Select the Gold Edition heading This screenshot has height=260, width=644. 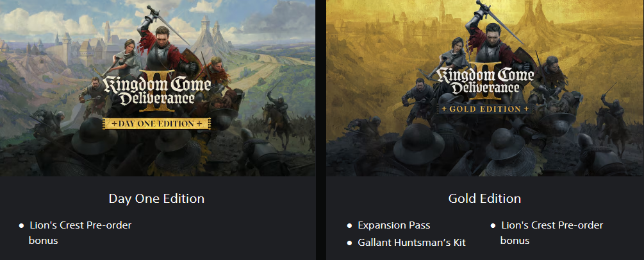pyautogui.click(x=484, y=199)
